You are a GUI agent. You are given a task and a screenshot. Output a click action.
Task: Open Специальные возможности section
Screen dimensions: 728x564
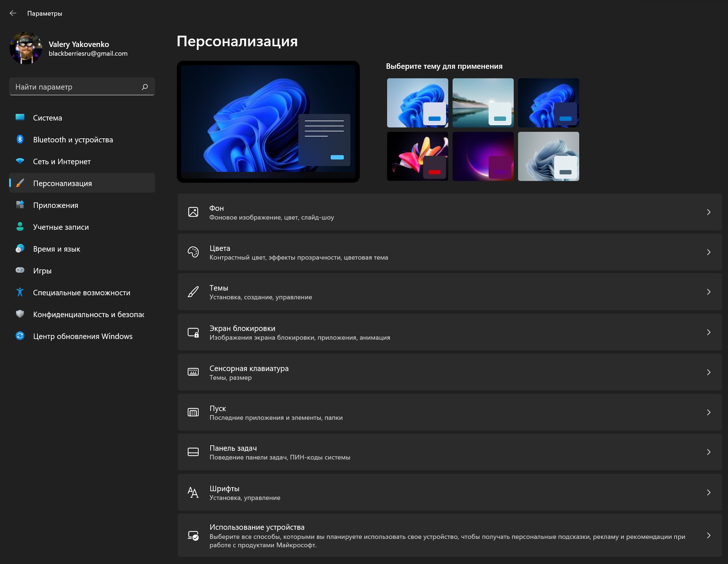(x=82, y=292)
